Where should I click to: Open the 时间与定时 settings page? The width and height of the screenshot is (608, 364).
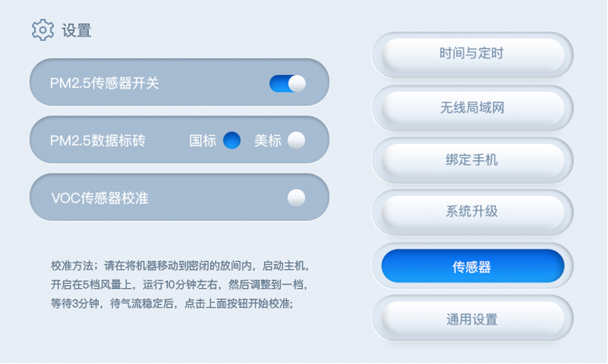(472, 54)
